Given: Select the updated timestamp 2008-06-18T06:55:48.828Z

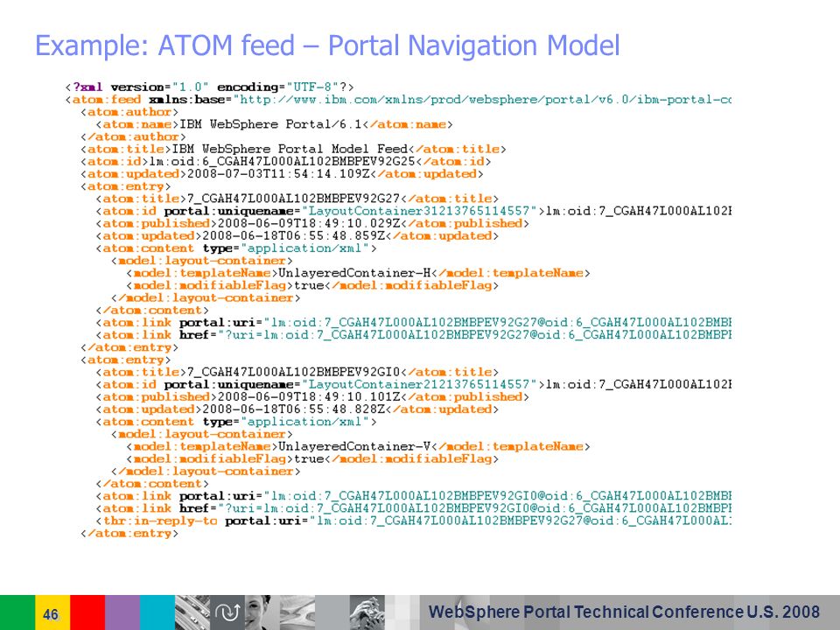Looking at the screenshot, I should [x=294, y=409].
